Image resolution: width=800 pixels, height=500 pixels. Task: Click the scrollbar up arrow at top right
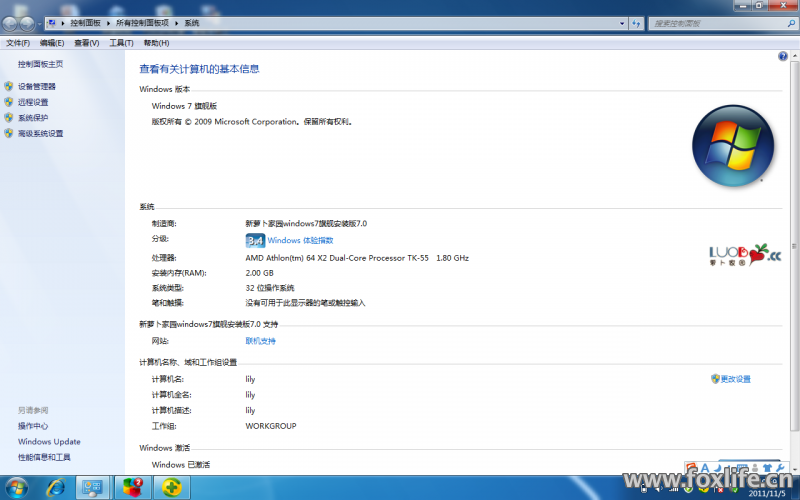(794, 56)
